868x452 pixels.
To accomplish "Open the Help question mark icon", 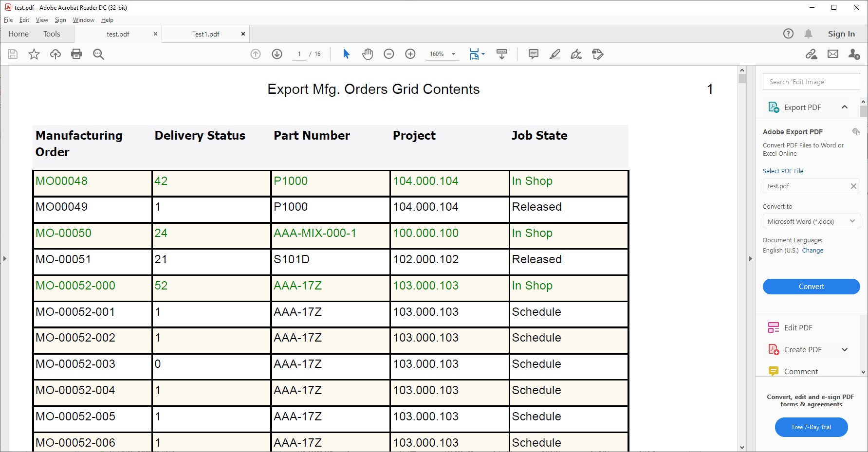I will pyautogui.click(x=788, y=34).
